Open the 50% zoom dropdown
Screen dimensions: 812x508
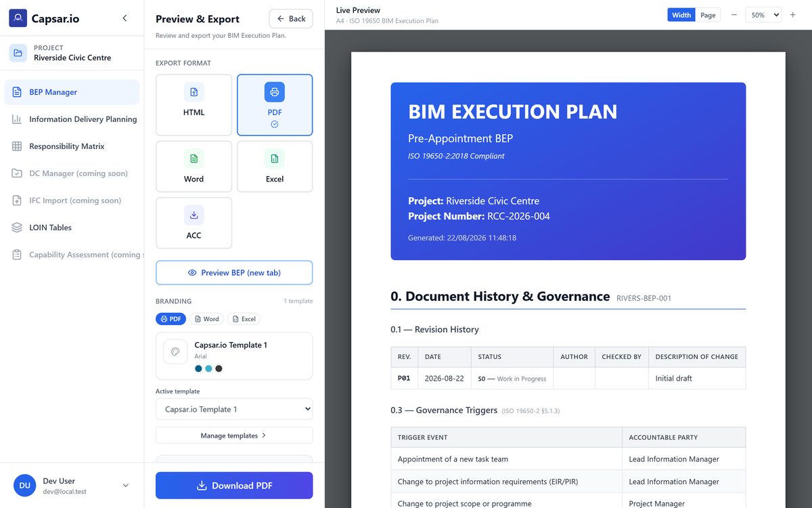point(763,15)
